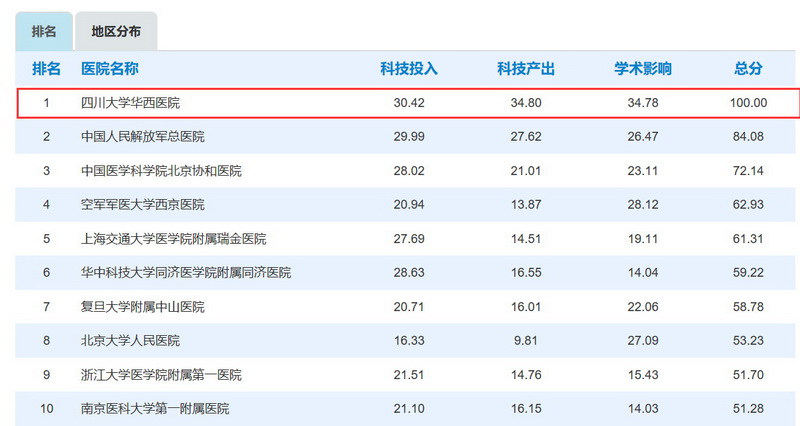Click 科技投入 value 29.99
Viewport: 800px width, 426px height.
[409, 136]
